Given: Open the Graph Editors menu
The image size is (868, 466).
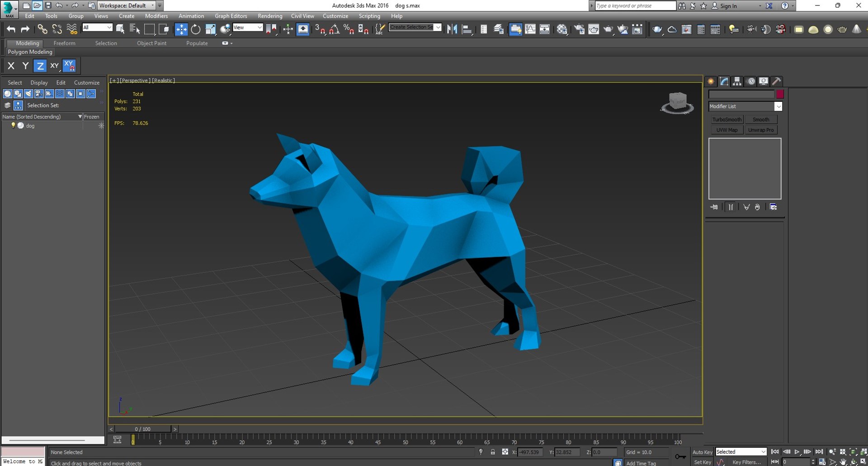Looking at the screenshot, I should coord(231,16).
